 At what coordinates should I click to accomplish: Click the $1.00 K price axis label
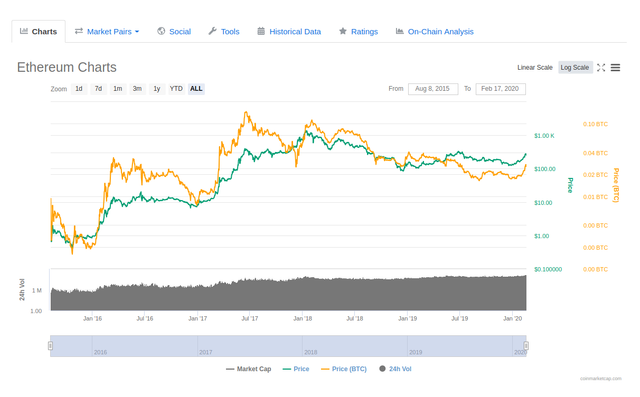point(544,135)
